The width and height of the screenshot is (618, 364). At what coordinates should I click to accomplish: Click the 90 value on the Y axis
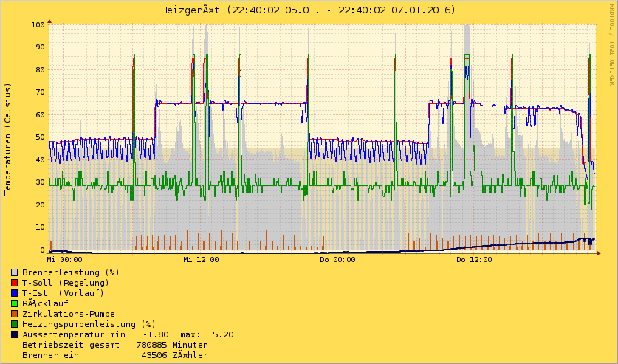pos(41,47)
